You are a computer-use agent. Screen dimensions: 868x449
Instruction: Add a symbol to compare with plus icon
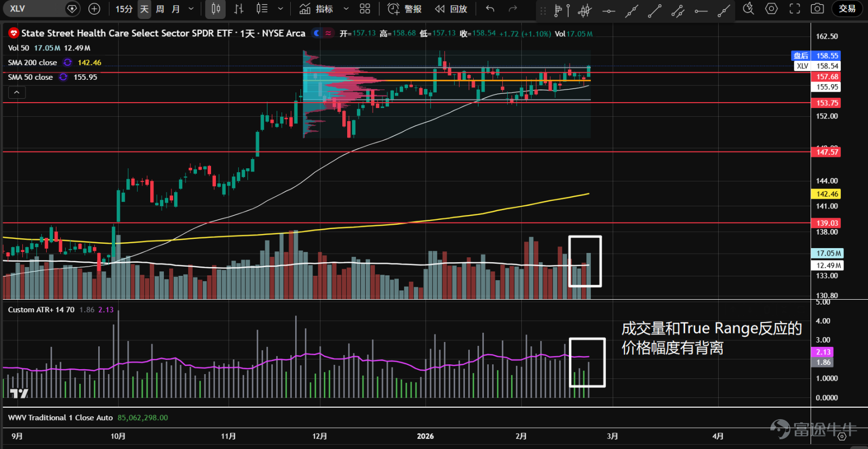click(94, 9)
